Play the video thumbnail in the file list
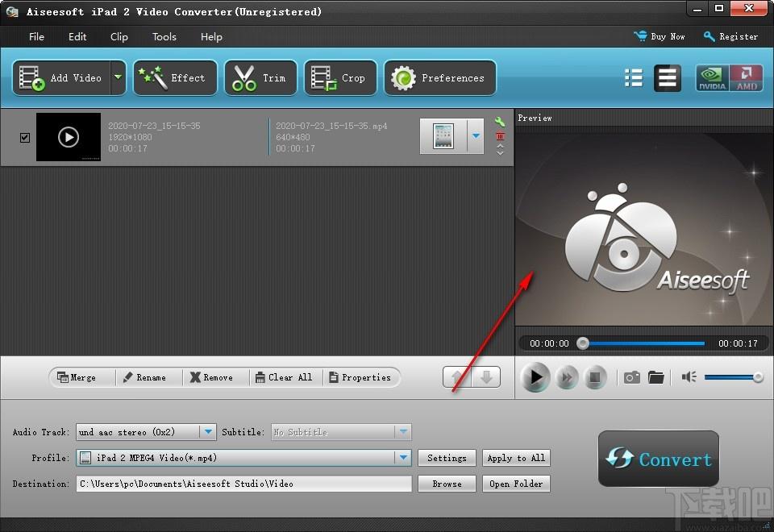Viewport: 774px width, 532px height. coord(69,137)
